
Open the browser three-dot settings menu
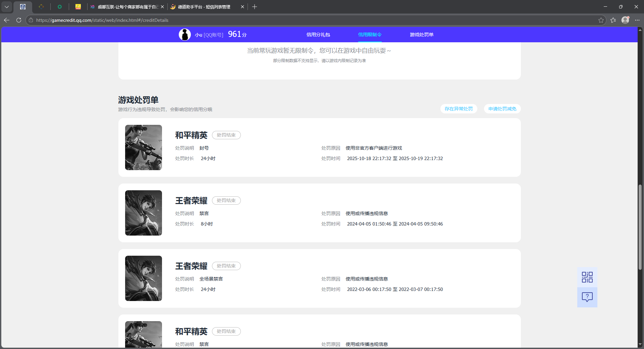[637, 20]
